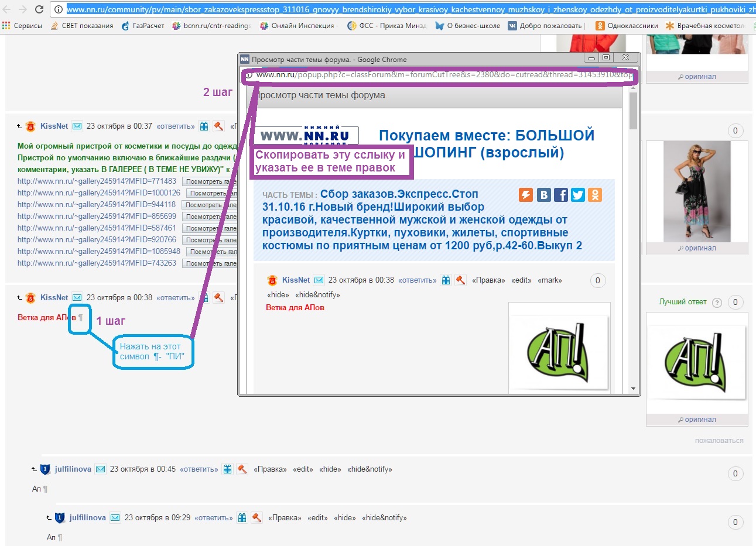This screenshot has width=756, height=546.
Task: Open KissNet username in popup
Action: pos(296,280)
